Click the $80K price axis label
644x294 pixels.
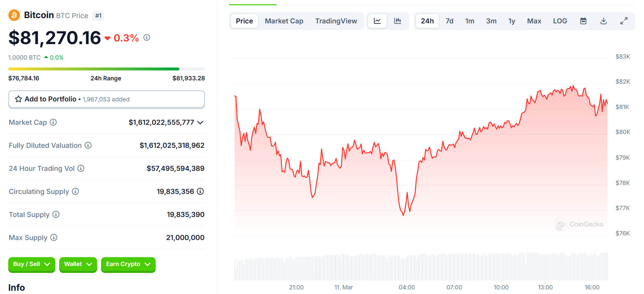coord(623,132)
